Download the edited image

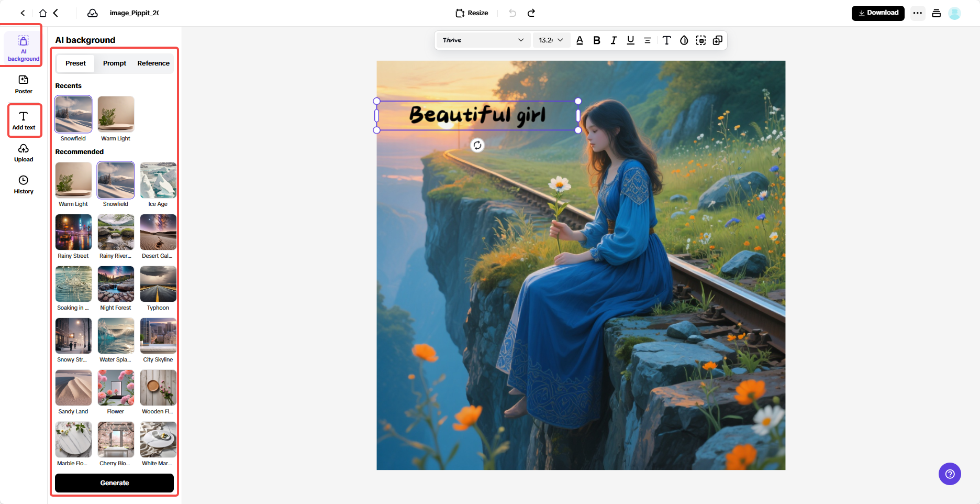[878, 13]
